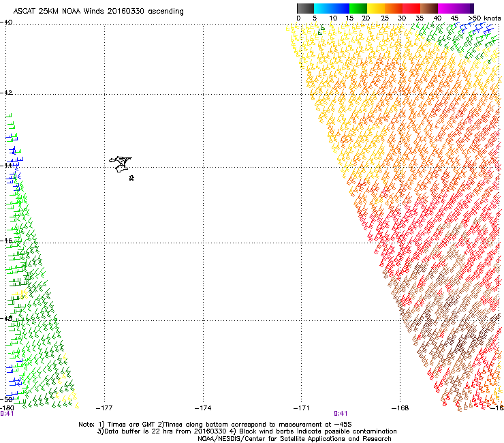The width and height of the screenshot is (504, 443).
Task: Click the '>50 knots' legend label
Action: pyautogui.click(x=484, y=18)
